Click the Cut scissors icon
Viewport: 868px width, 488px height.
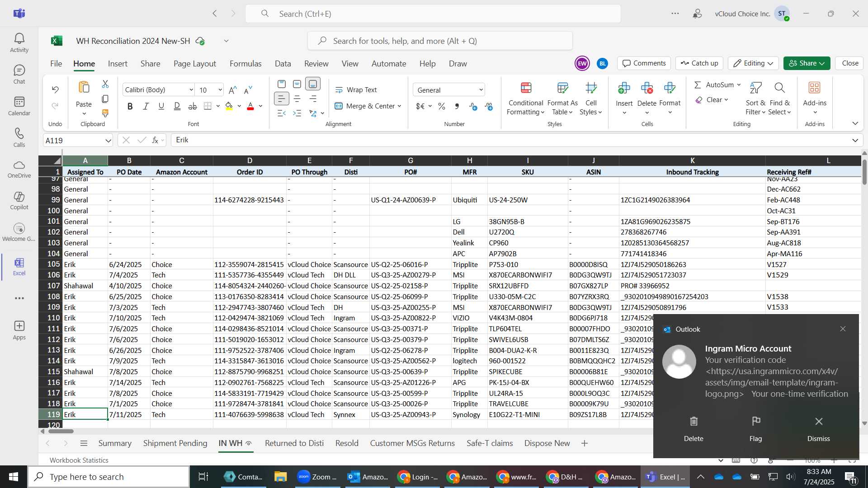click(x=105, y=84)
